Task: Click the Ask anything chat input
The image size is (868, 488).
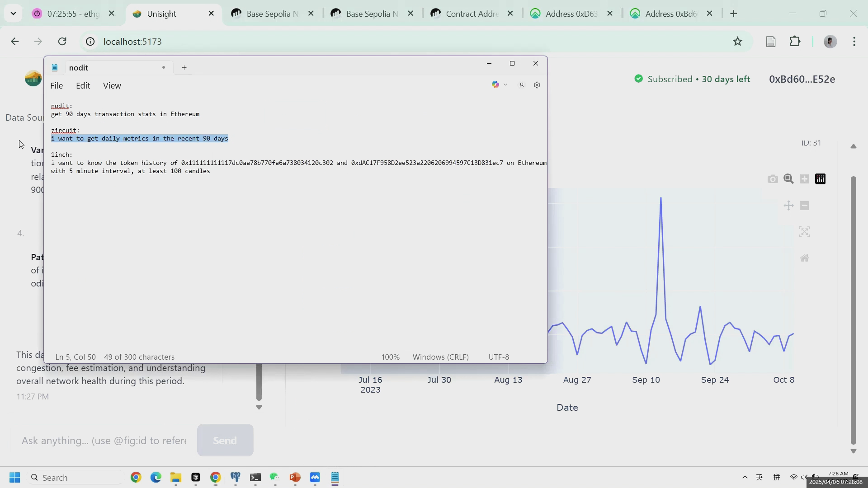Action: coord(104,441)
